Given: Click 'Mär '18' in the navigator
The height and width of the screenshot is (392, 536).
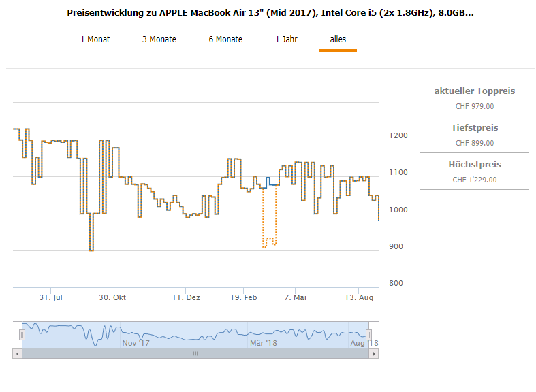Looking at the screenshot, I should tap(263, 343).
